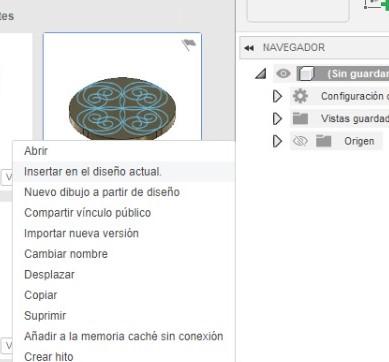Click the NAVEGADOR panel header text
Screen dimensions: 389x362
[294, 48]
